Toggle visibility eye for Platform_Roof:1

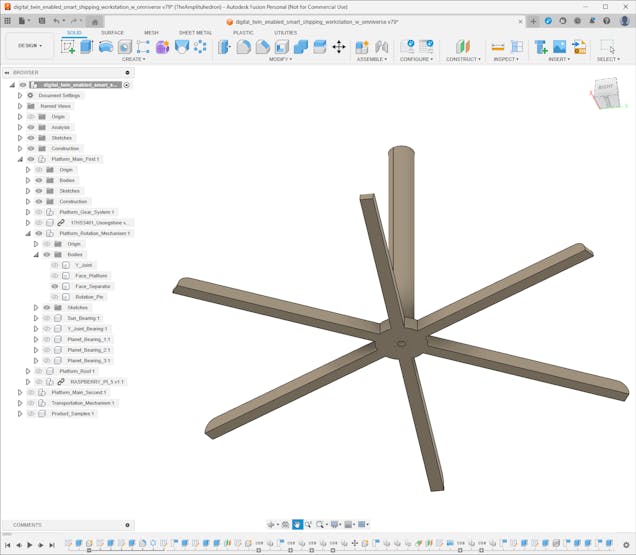38,371
